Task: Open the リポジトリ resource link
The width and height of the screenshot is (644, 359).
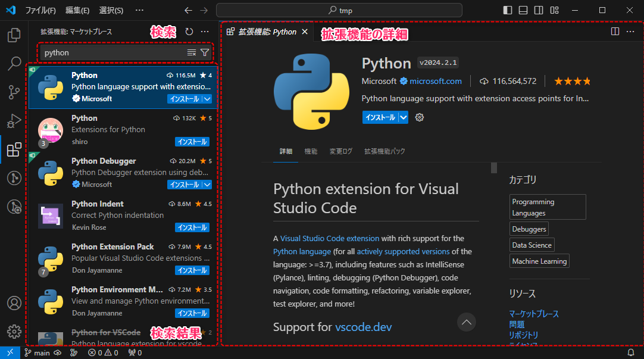Action: [523, 335]
